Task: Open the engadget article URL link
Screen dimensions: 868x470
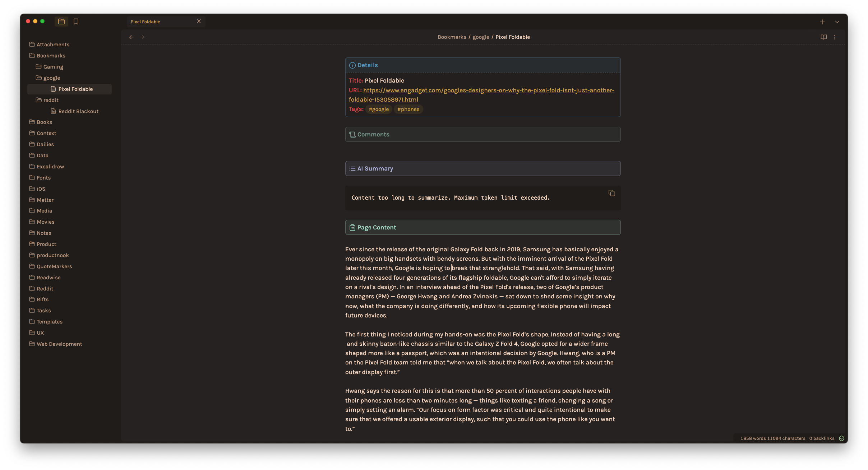Action: click(481, 95)
